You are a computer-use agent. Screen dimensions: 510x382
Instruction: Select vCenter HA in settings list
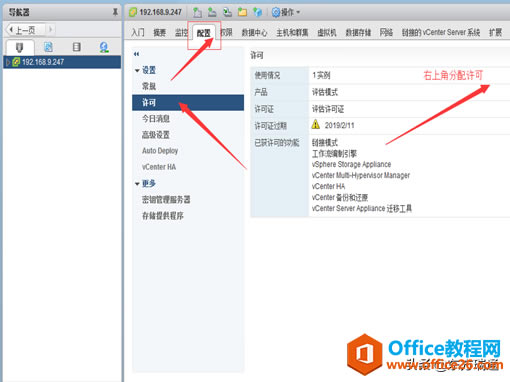(x=159, y=167)
